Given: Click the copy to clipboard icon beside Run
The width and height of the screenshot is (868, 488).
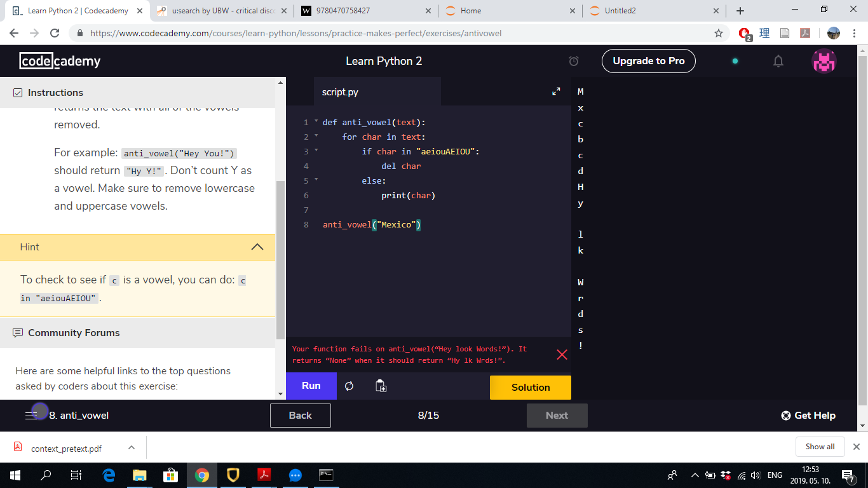Looking at the screenshot, I should tap(381, 386).
